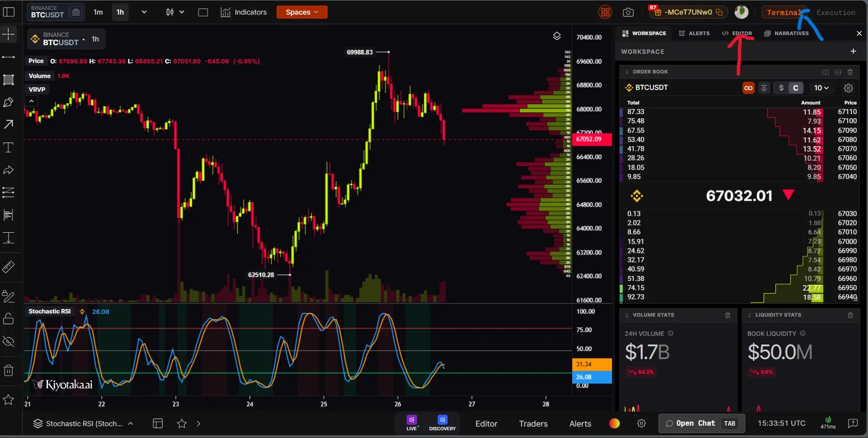Select the 1m timeframe
The image size is (868, 438).
click(98, 12)
